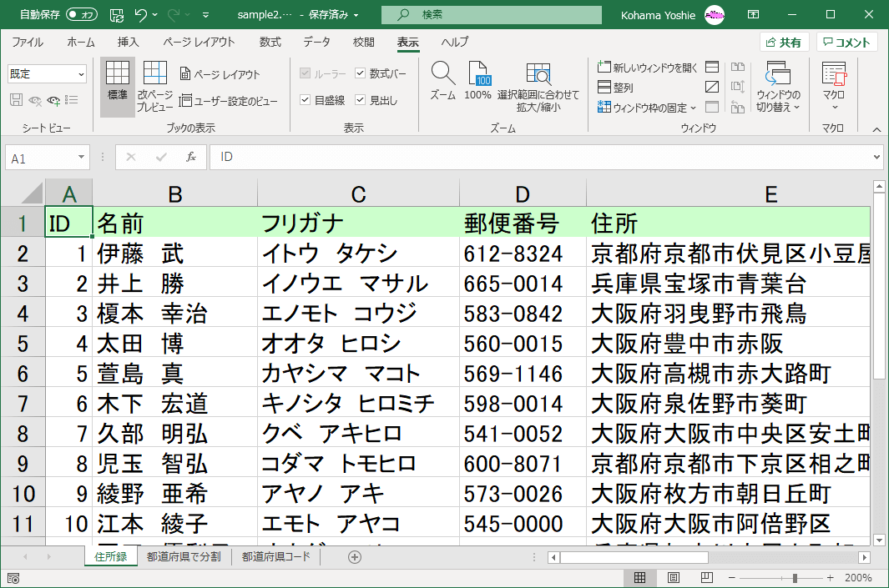Open the Home (ホーム) tab

click(x=81, y=43)
